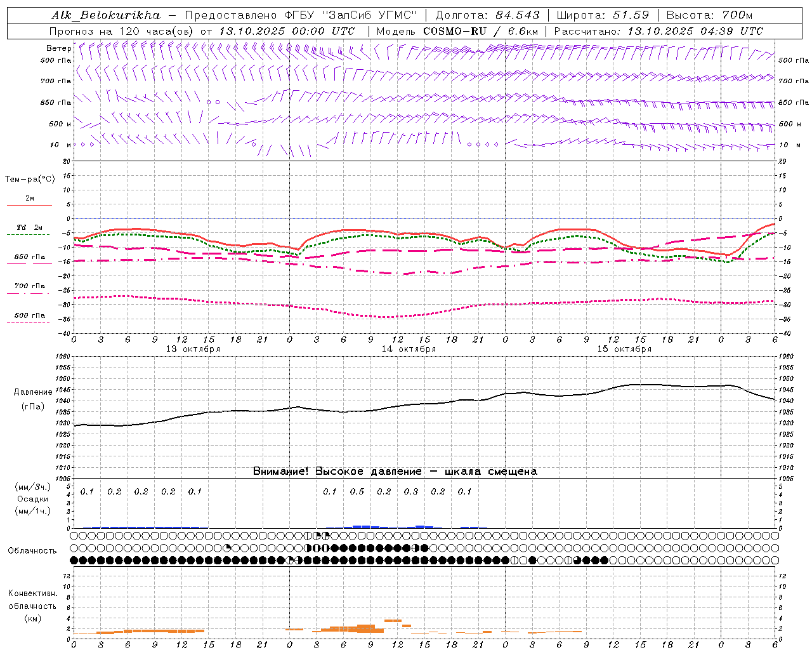Click '850 гПа' in the temperature legend
Screen dimensions: 812x650
(x=30, y=257)
